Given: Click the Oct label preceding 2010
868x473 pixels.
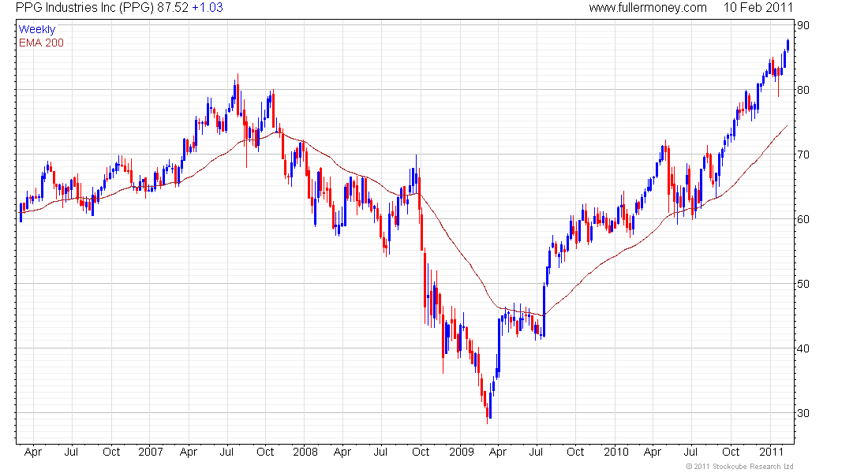Looking at the screenshot, I should (575, 452).
